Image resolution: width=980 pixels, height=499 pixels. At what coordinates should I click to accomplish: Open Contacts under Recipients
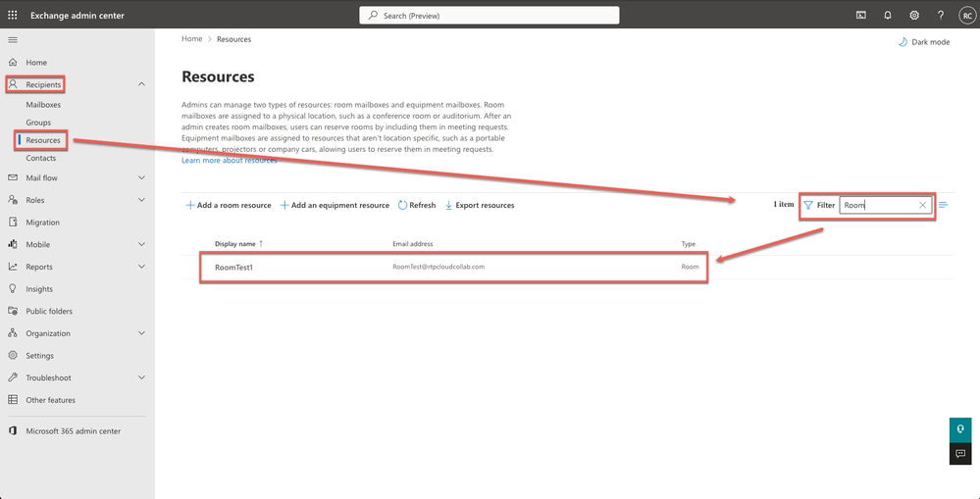40,158
